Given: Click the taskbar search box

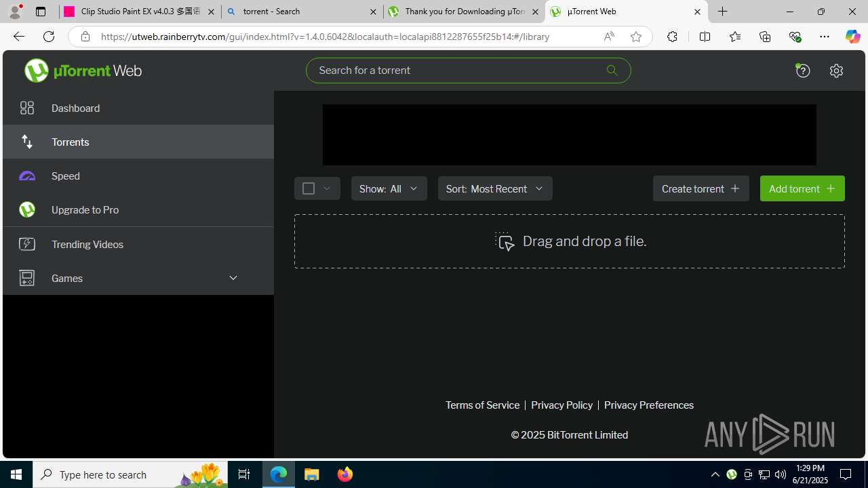Looking at the screenshot, I should (130, 474).
